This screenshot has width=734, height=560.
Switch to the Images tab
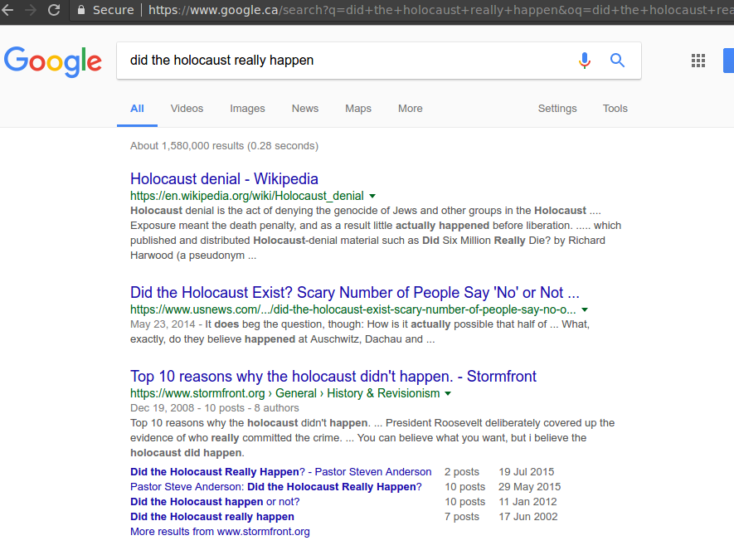(247, 109)
